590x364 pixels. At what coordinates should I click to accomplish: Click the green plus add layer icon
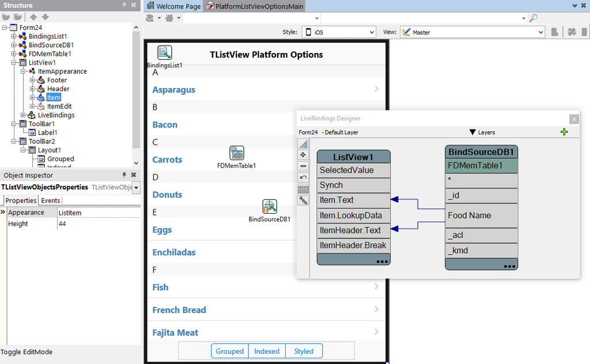564,132
